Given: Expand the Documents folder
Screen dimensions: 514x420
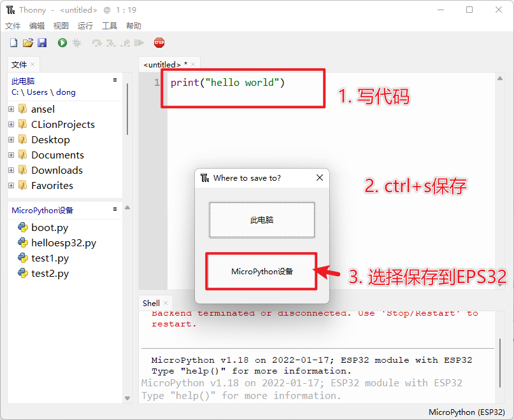Looking at the screenshot, I should click(x=11, y=155).
